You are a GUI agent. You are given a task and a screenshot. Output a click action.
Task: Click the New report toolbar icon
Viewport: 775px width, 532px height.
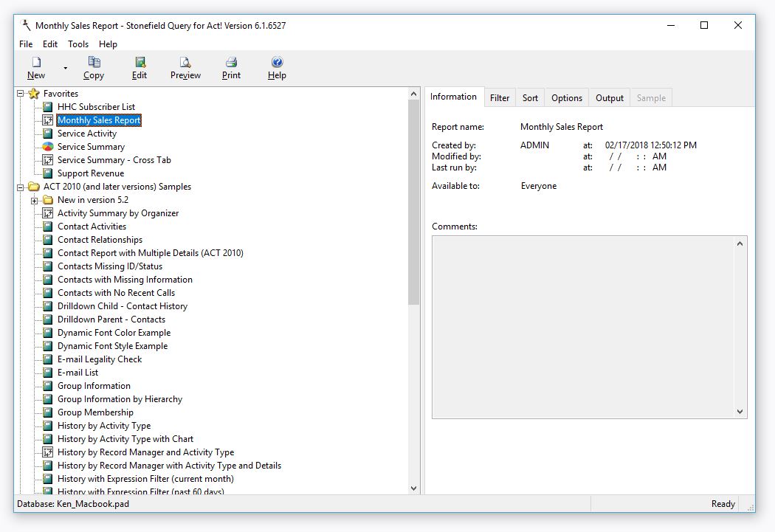[x=36, y=62]
